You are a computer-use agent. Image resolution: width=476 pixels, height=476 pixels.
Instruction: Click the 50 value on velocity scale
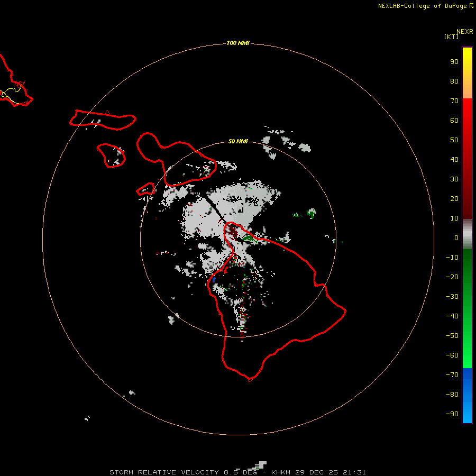coord(454,140)
